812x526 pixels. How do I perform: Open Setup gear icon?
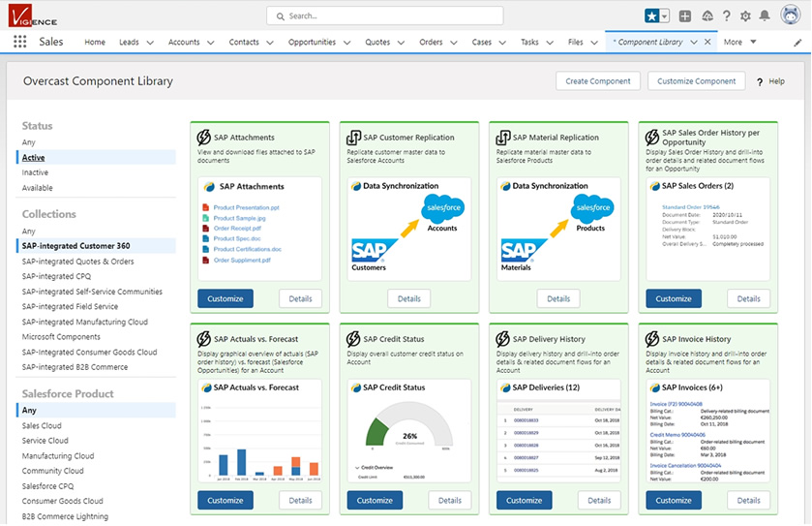click(745, 16)
